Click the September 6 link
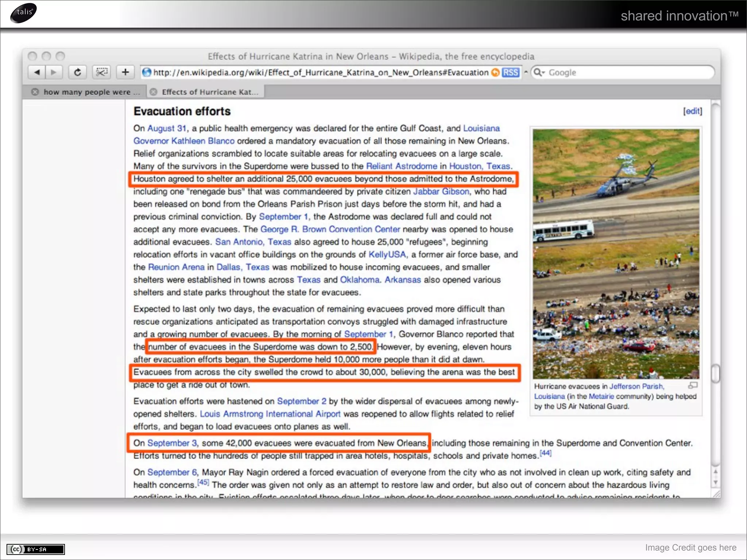 click(172, 472)
